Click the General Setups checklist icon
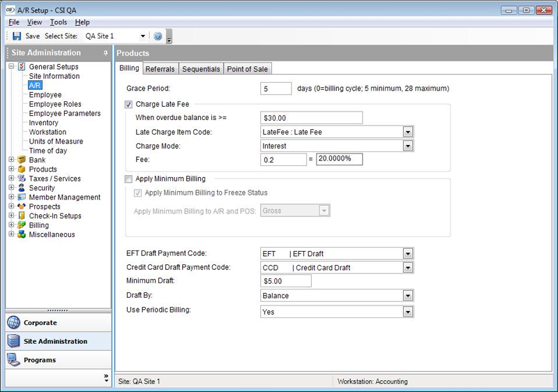The width and height of the screenshot is (558, 392). click(22, 66)
